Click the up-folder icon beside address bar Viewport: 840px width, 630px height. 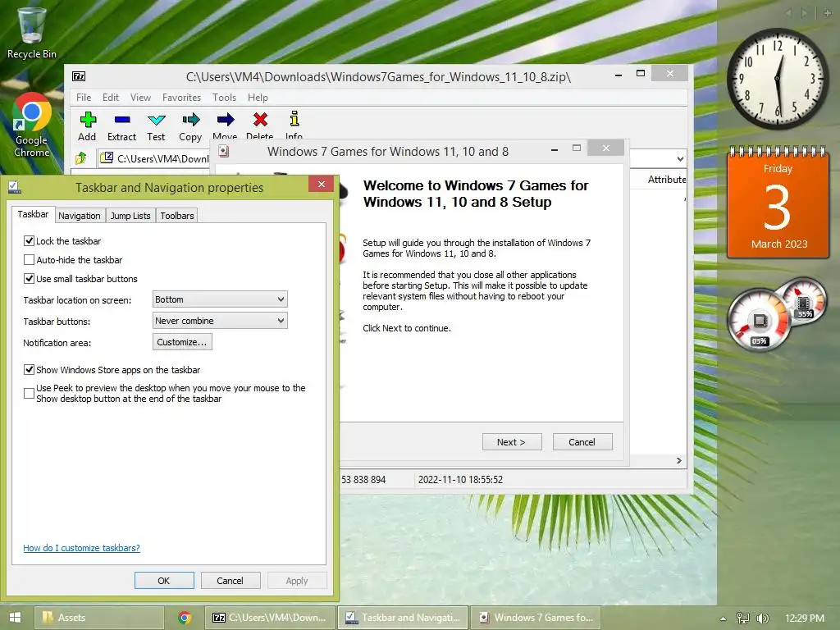81,158
